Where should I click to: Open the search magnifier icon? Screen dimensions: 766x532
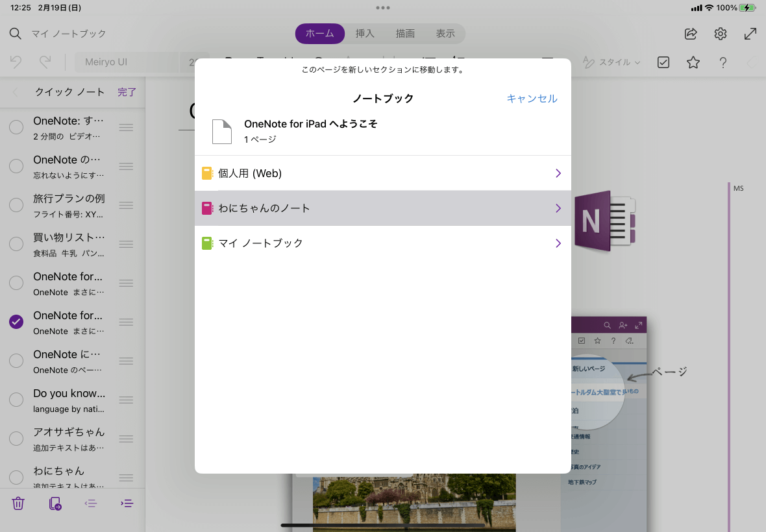pyautogui.click(x=15, y=34)
